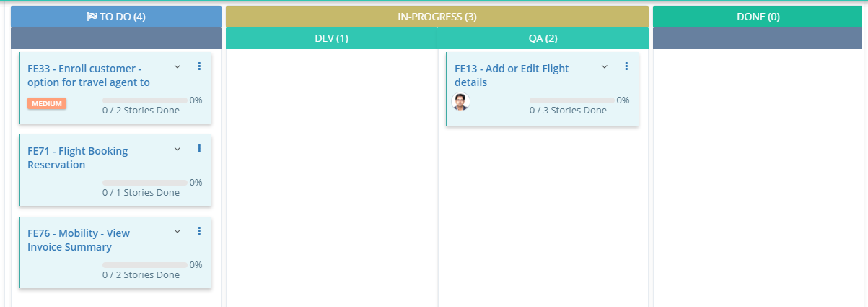Open three-dot menu on FE13 card
Viewport: 868px width, 307px height.
click(626, 66)
